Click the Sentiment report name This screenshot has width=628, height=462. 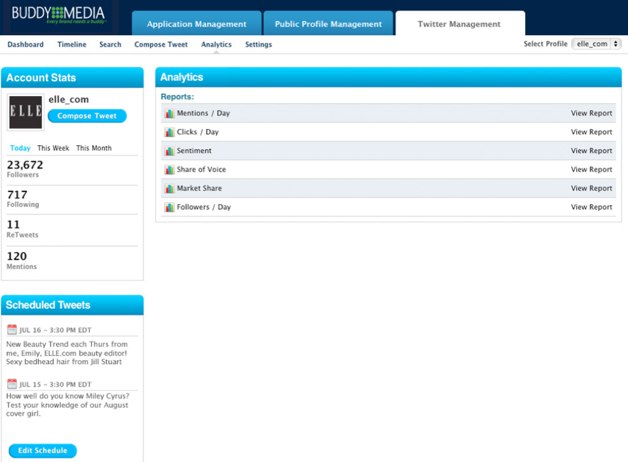pyautogui.click(x=194, y=151)
